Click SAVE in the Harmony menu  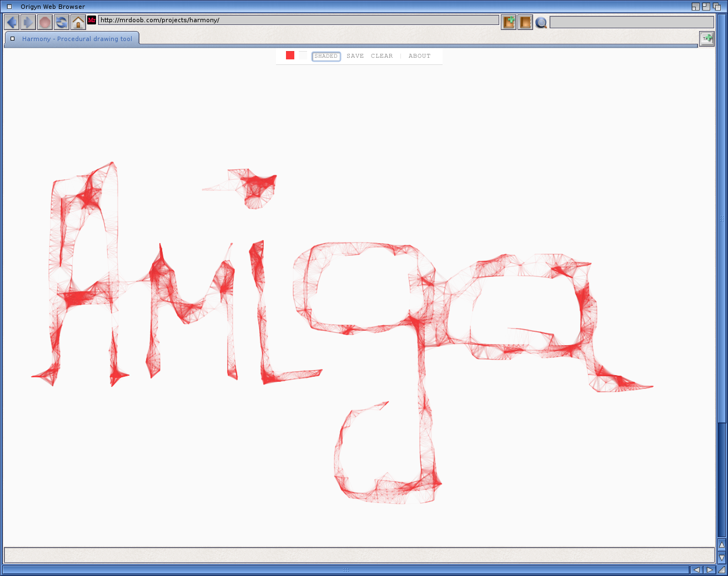(x=355, y=56)
